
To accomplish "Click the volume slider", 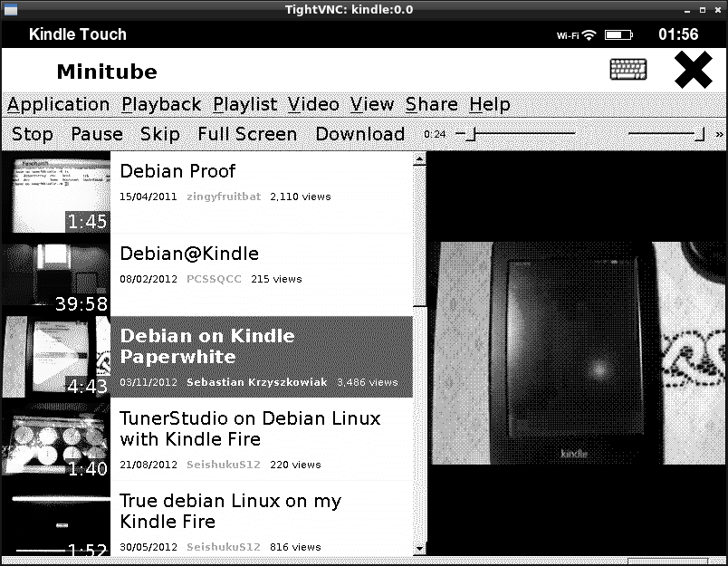I will click(x=666, y=134).
